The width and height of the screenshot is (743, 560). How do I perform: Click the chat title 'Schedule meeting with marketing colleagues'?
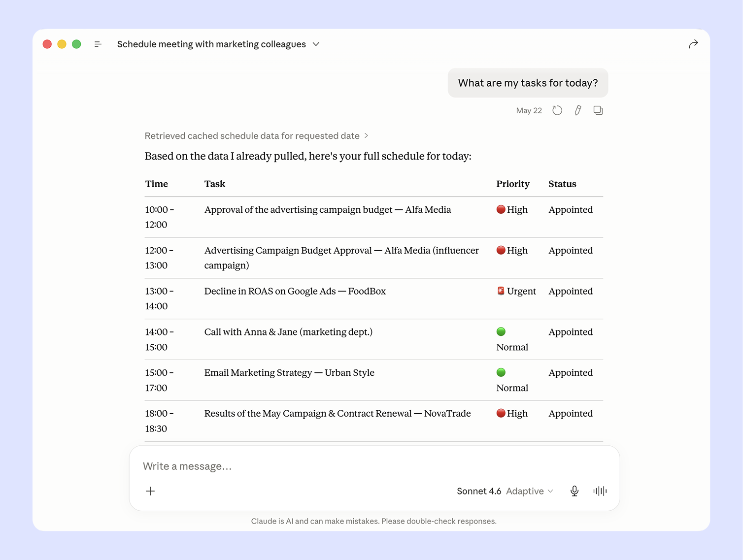pos(211,44)
